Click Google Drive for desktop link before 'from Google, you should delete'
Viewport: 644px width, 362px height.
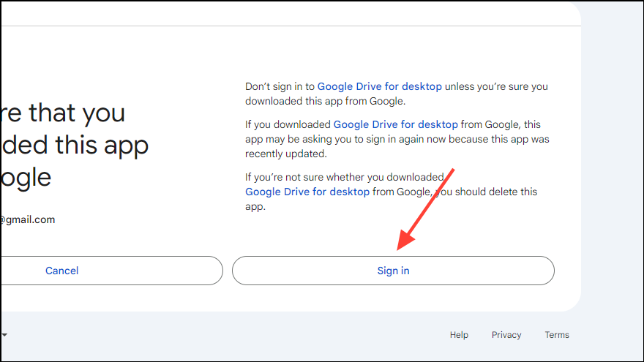(307, 192)
